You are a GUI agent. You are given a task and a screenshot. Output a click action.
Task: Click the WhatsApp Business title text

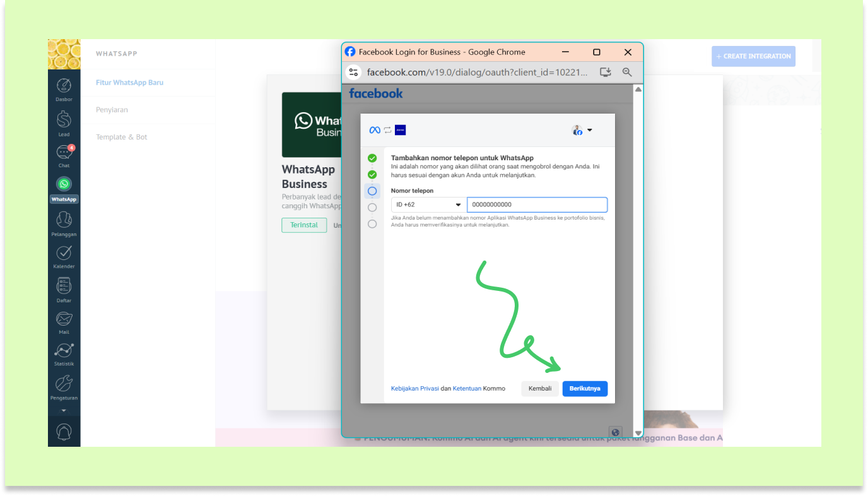click(x=308, y=177)
